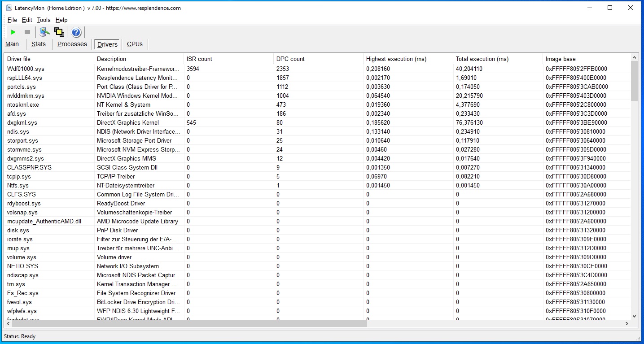The width and height of the screenshot is (644, 344).
Task: Open help via the blue question mark icon
Action: (x=76, y=32)
